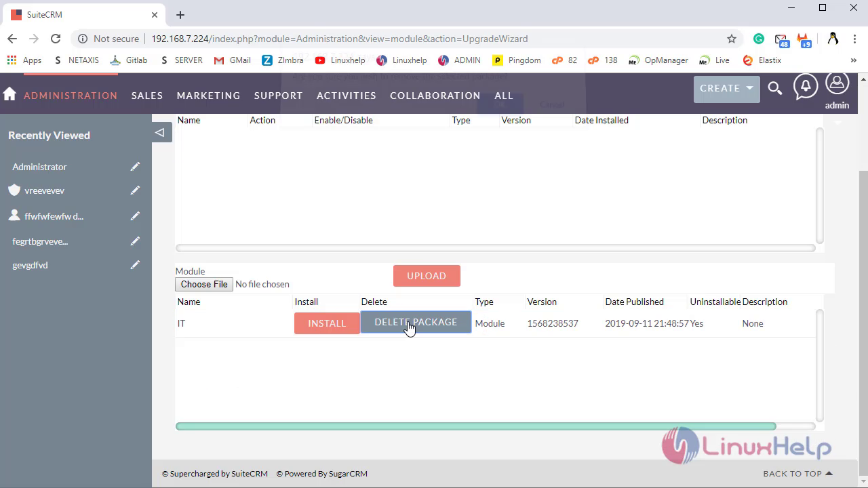Click Choose File button
The image size is (868, 488).
204,284
